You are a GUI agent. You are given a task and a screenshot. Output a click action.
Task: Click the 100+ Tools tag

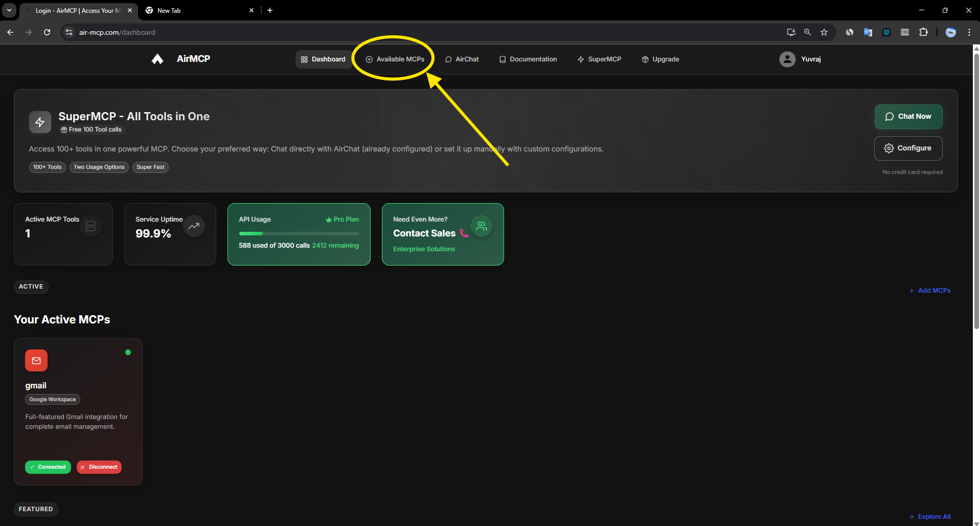coord(48,167)
